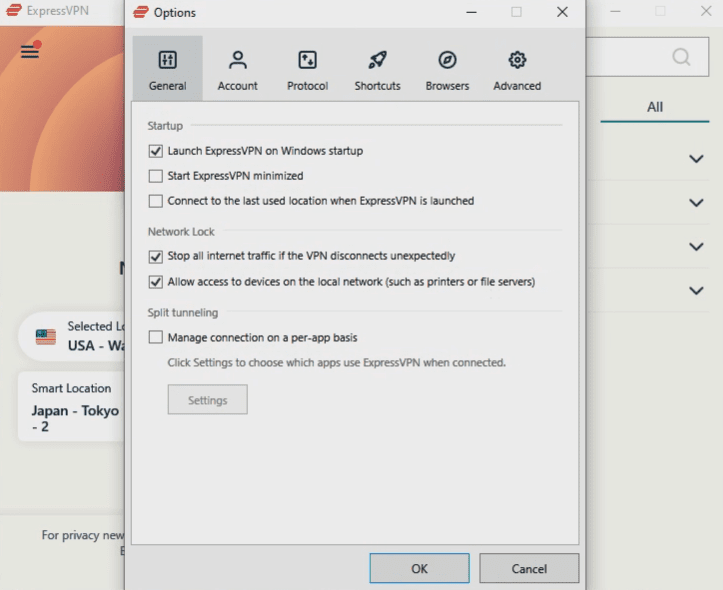Switch to the Protocol tab

pos(308,69)
